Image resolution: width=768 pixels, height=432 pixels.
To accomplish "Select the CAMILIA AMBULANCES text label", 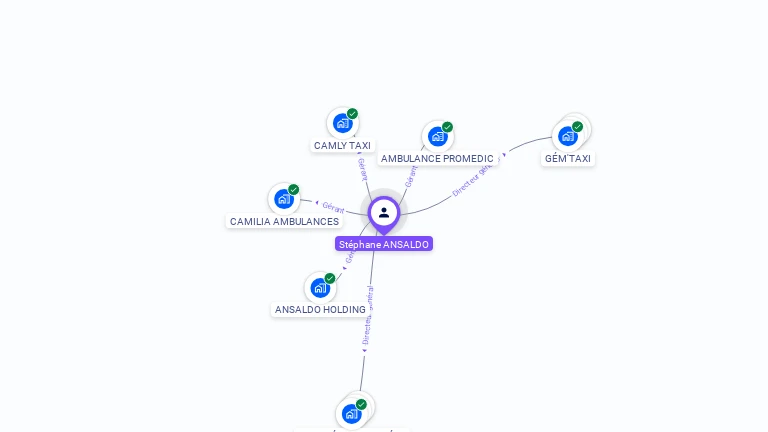I will (x=285, y=221).
